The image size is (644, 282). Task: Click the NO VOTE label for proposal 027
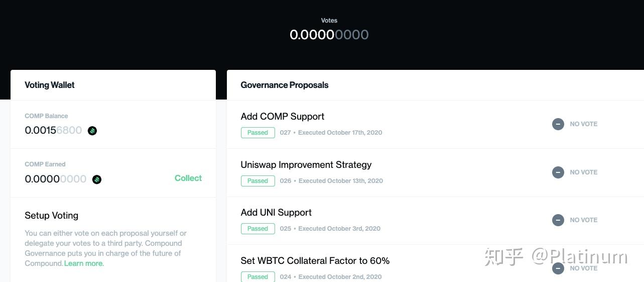click(584, 124)
